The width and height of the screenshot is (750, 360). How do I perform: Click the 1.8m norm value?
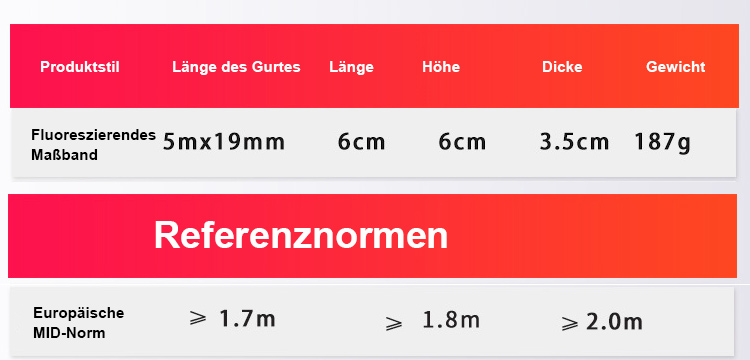451,320
